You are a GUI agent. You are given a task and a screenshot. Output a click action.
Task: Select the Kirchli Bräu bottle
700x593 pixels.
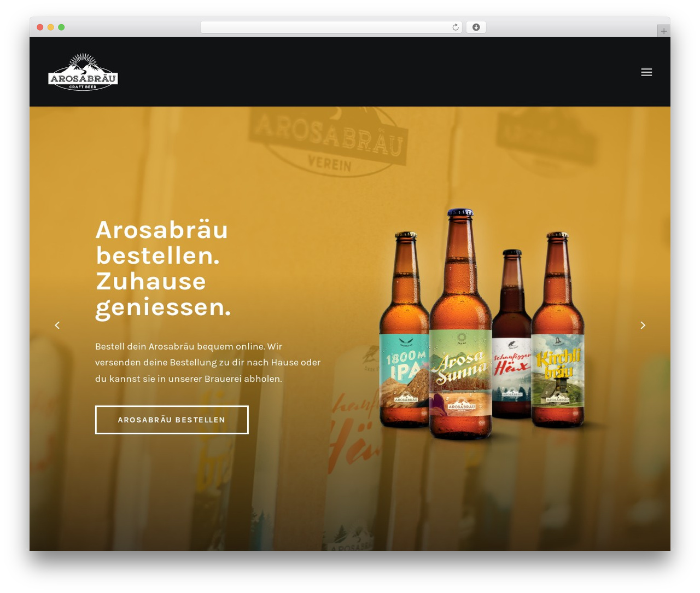(x=558, y=330)
